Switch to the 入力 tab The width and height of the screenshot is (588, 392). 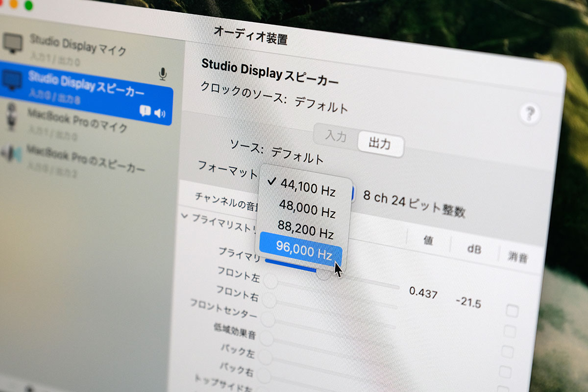[336, 135]
